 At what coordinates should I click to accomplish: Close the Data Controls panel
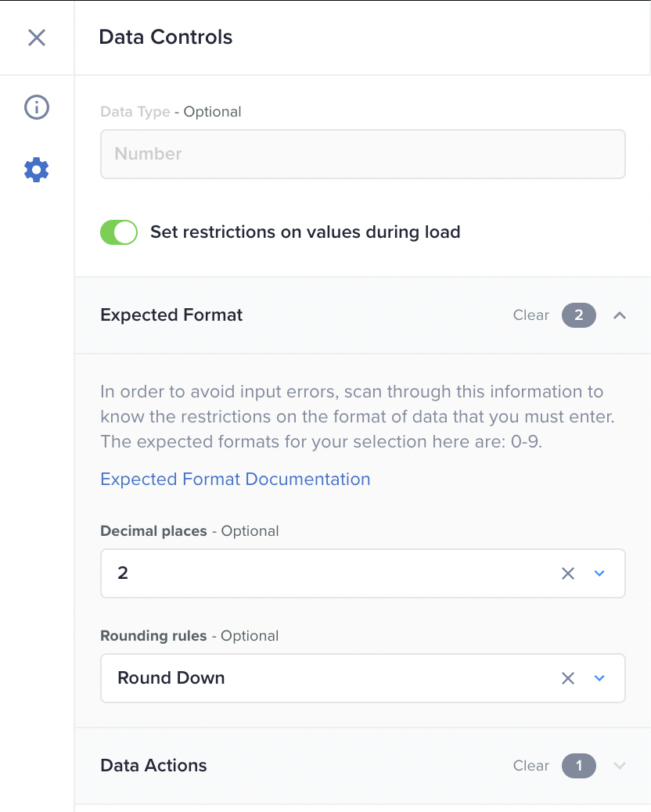point(37,38)
